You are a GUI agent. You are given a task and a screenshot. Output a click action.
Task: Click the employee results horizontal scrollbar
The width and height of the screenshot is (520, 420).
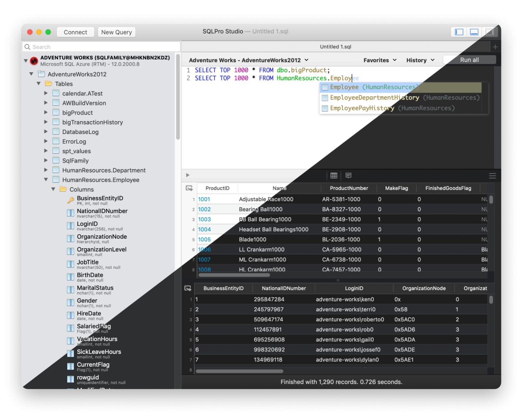(239, 371)
